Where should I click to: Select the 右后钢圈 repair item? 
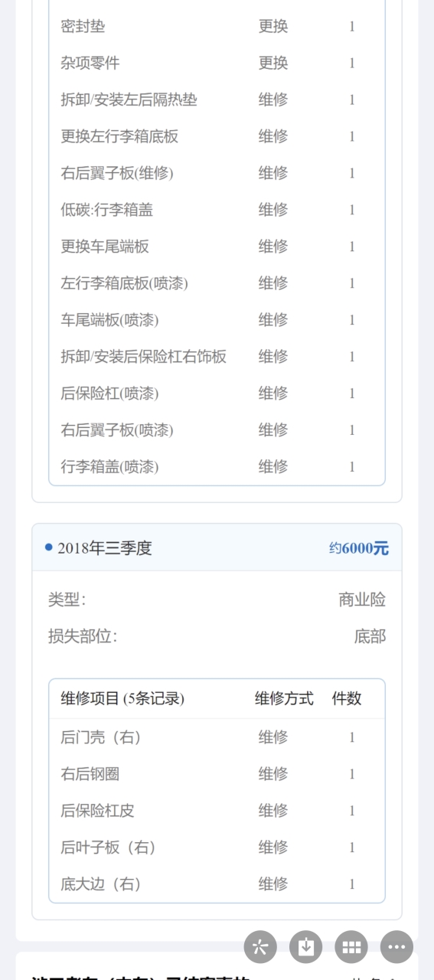pos(90,774)
